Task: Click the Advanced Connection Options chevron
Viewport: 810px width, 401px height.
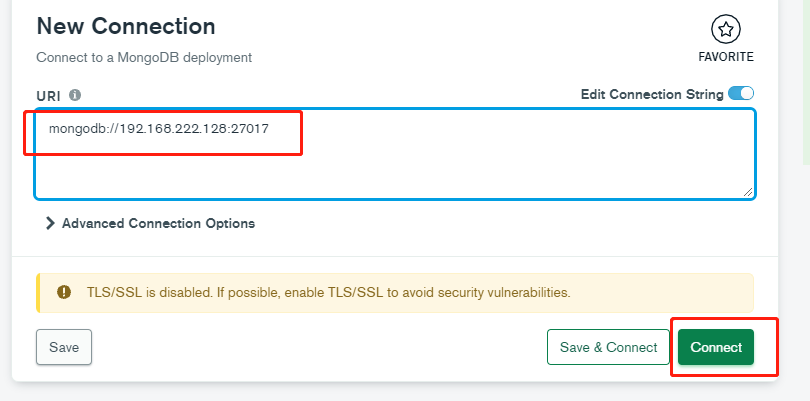Action: [x=50, y=223]
